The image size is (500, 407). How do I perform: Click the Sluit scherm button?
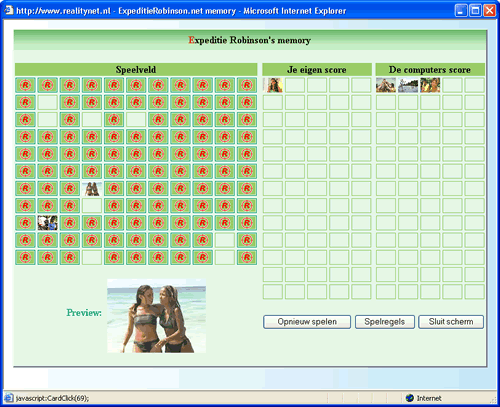pos(451,322)
